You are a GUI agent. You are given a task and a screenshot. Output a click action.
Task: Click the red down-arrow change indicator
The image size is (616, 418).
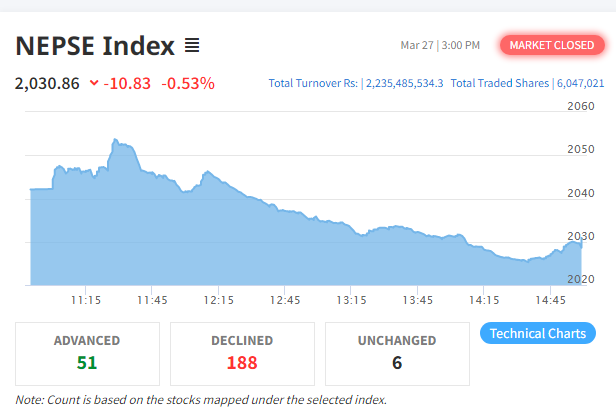[x=94, y=83]
